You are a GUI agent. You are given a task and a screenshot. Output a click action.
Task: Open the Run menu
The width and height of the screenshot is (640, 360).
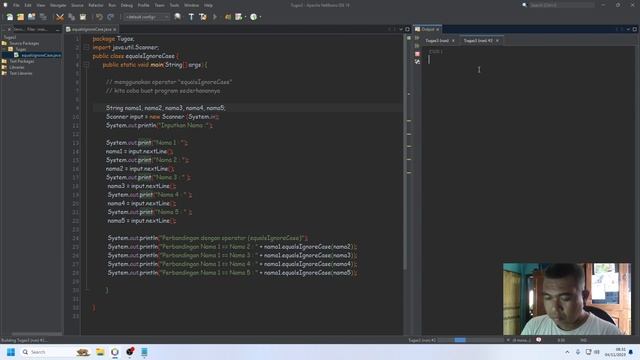(112, 5)
